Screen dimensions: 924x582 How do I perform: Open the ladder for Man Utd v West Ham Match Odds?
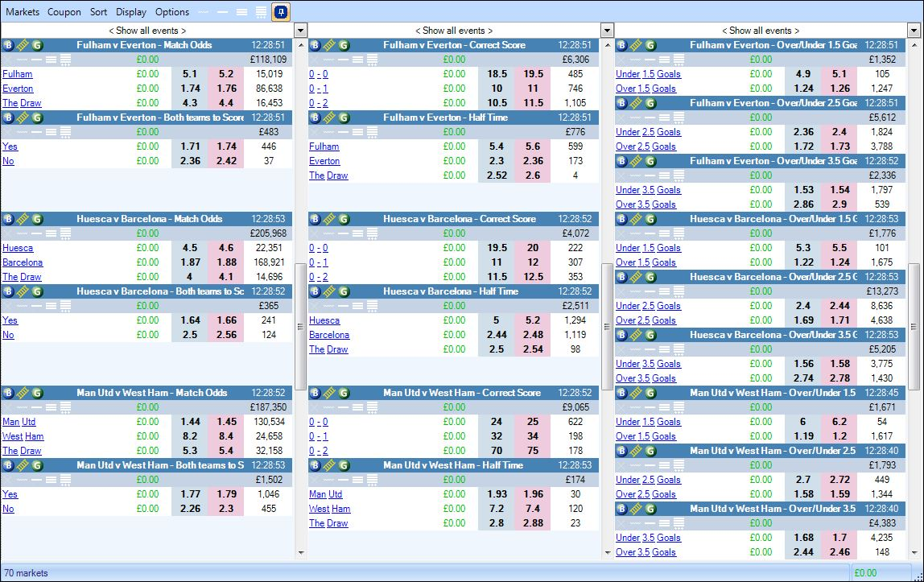(23, 392)
